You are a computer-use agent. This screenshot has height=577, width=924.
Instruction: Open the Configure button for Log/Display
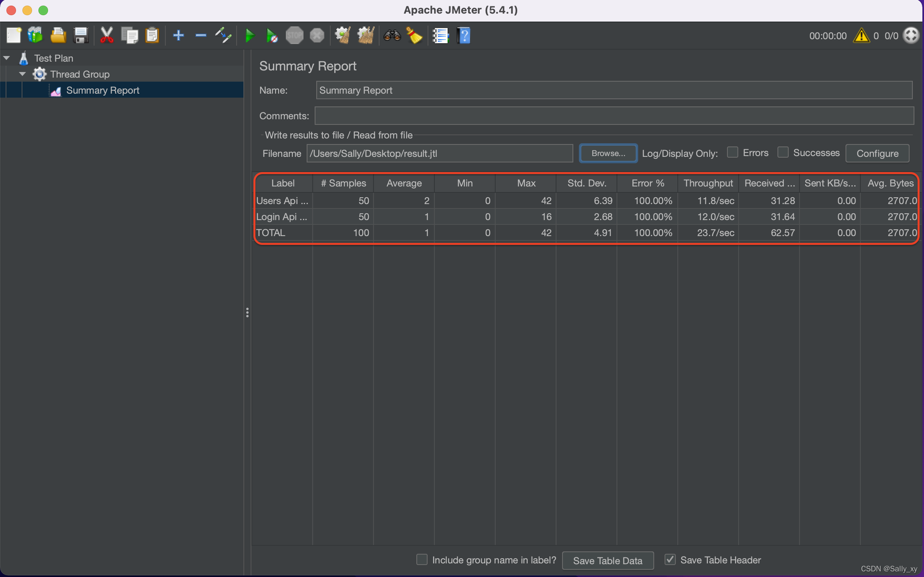pyautogui.click(x=878, y=153)
